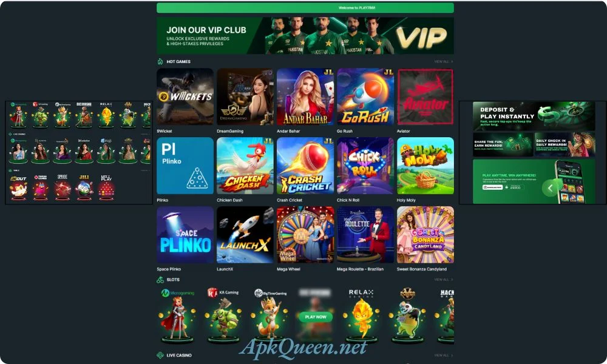Viewport: 607px width, 364px height.
Task: Open the LaunchX rocket game
Action: (x=245, y=235)
